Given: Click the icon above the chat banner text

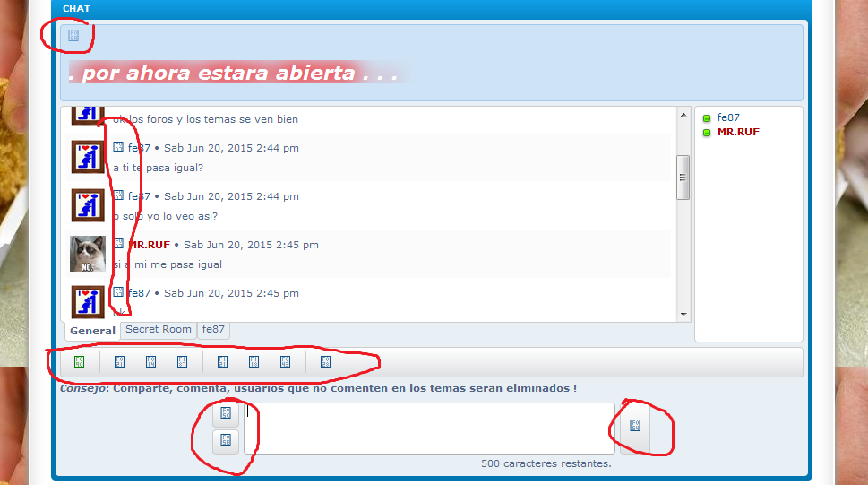Looking at the screenshot, I should coord(73,36).
